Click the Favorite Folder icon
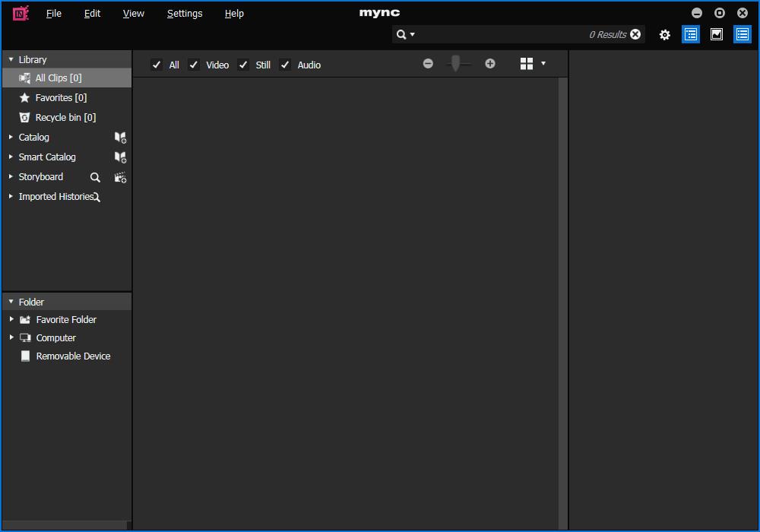 click(25, 320)
